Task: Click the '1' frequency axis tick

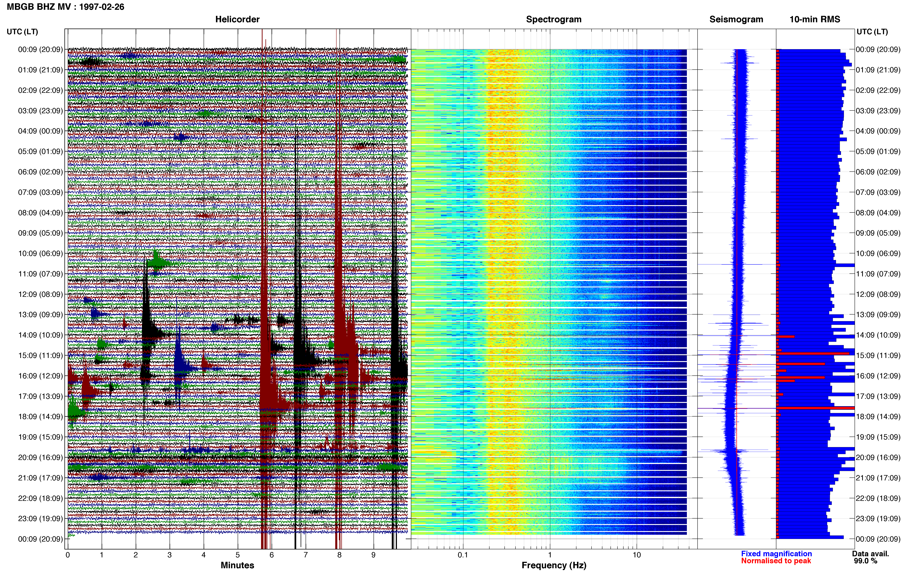Action: [550, 555]
